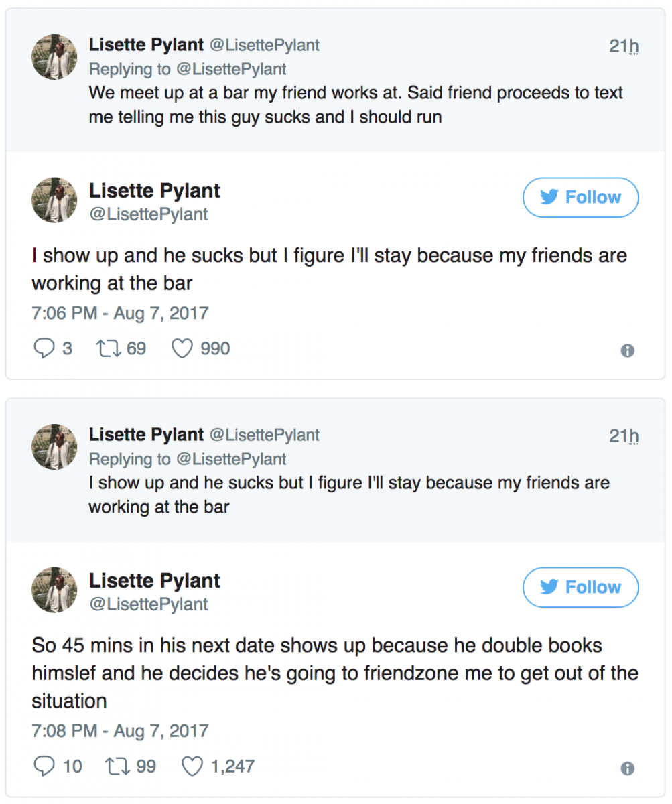Click the avatar next to the first Follow button
672x804 pixels.
pos(55,200)
